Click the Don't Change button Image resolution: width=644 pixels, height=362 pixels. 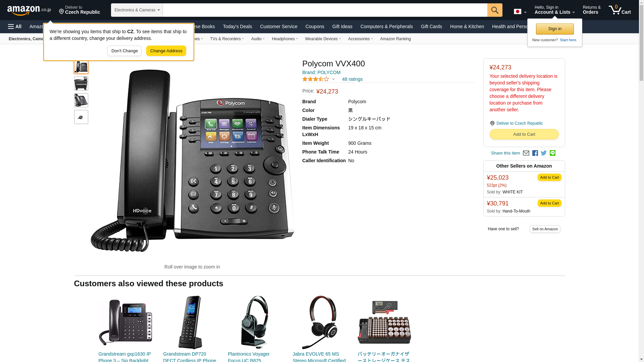(x=124, y=51)
